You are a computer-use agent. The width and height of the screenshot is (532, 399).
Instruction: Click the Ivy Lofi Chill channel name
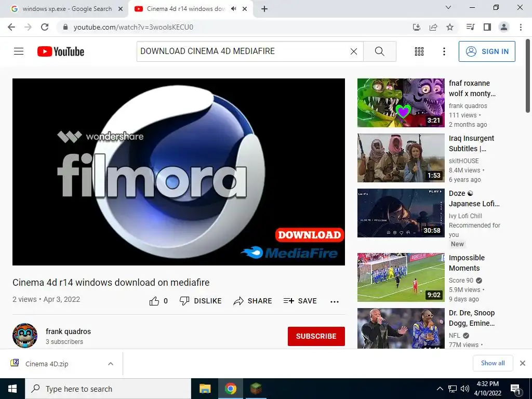click(465, 216)
